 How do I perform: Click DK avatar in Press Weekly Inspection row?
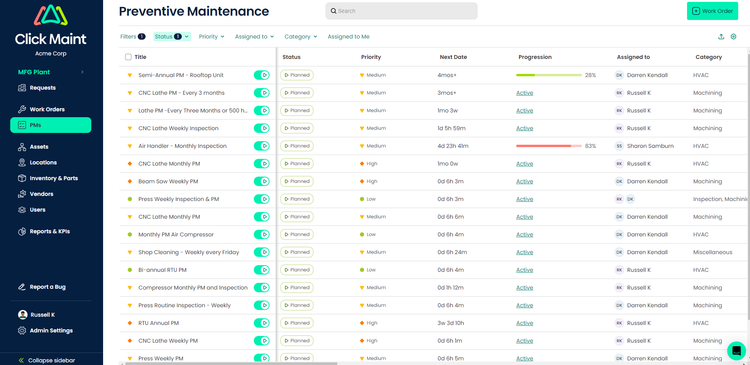(x=630, y=199)
